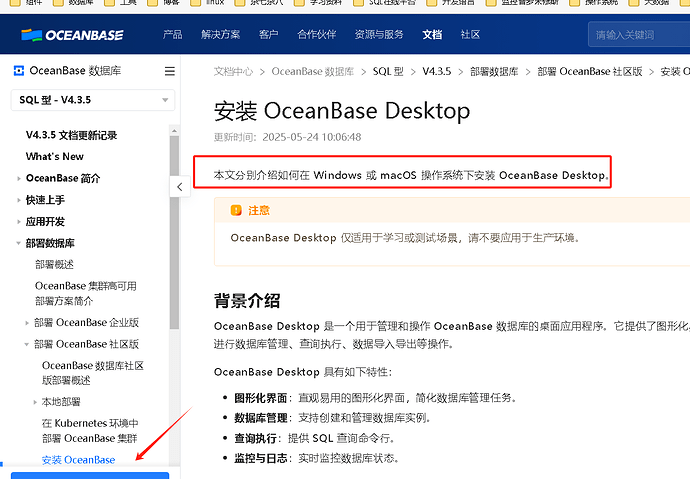Screen dimensions: 690x479
Task: Open OceanBase 数据库社区版部署概述 item
Action: (93, 373)
